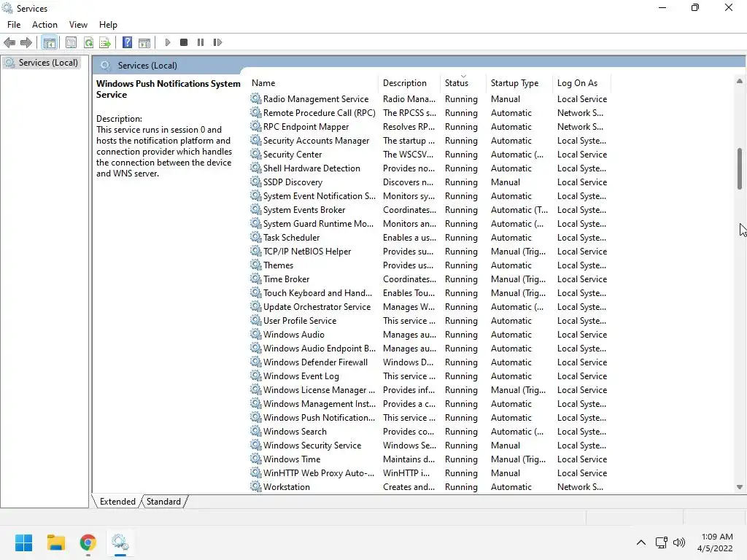Click the Refresh toolbar icon
The image size is (747, 560).
tap(88, 42)
